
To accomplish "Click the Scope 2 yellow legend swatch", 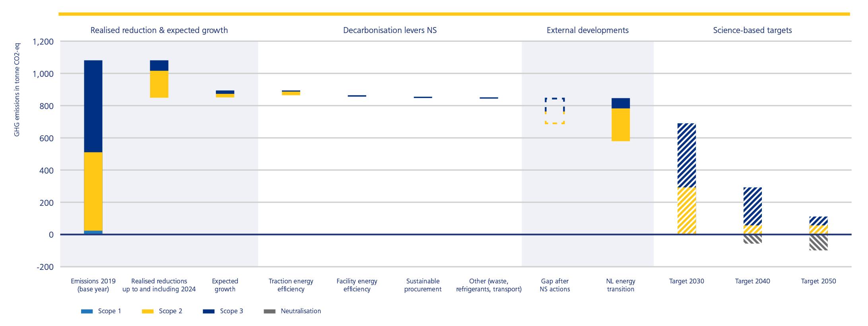I will point(148,311).
